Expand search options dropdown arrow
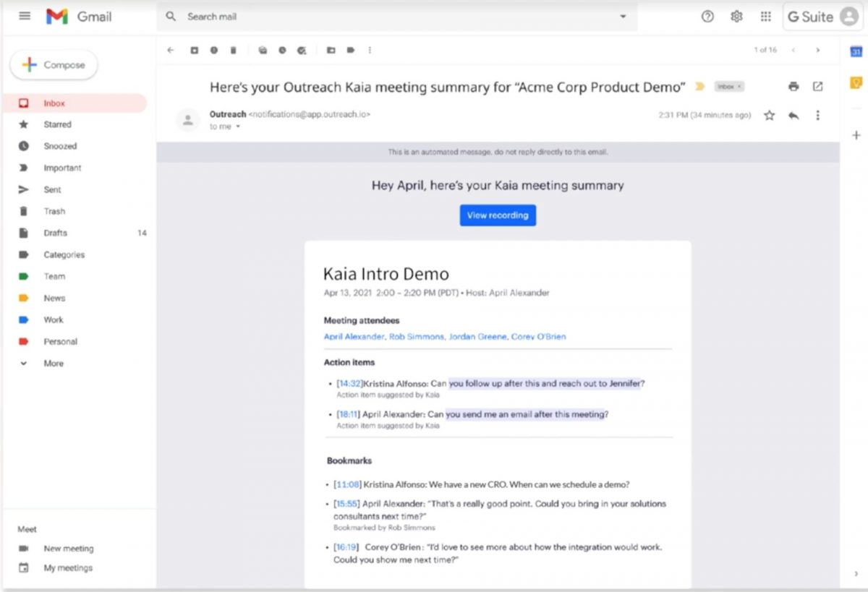The image size is (868, 592). tap(623, 17)
